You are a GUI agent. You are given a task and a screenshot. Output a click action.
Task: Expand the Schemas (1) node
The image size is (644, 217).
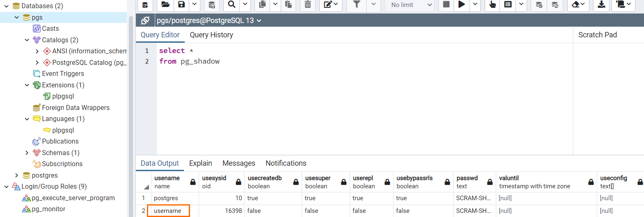tap(27, 153)
